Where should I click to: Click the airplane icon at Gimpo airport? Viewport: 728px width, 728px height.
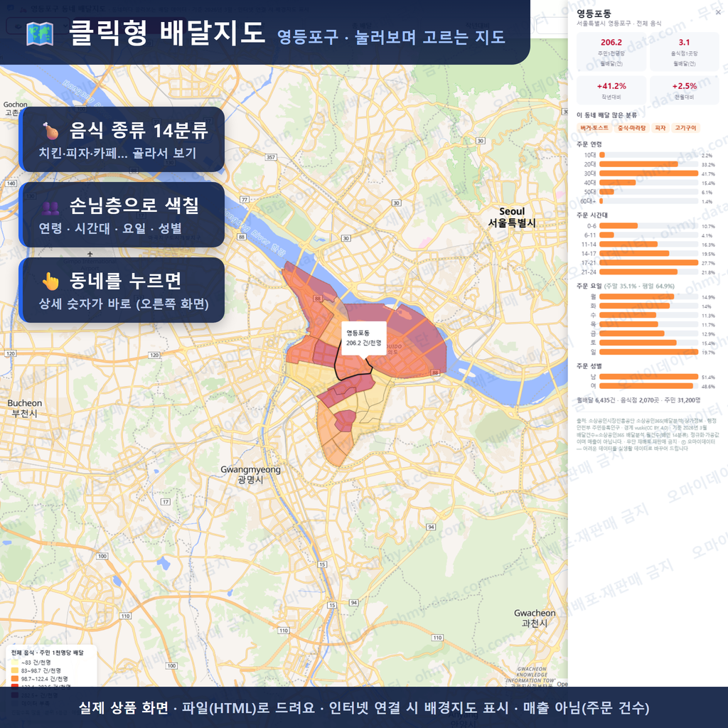tap(90, 254)
